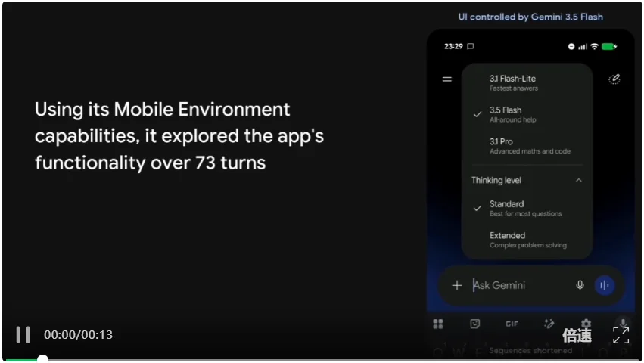Collapse the Thinking level section chevron

pos(579,180)
